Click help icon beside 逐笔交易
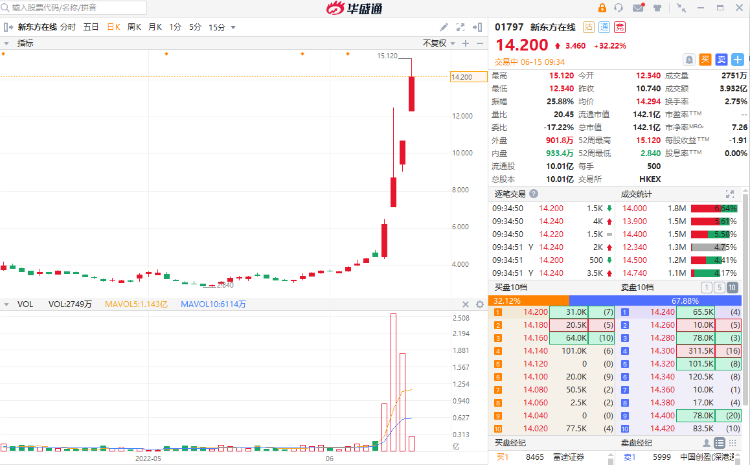The height and width of the screenshot is (465, 750). pyautogui.click(x=534, y=194)
